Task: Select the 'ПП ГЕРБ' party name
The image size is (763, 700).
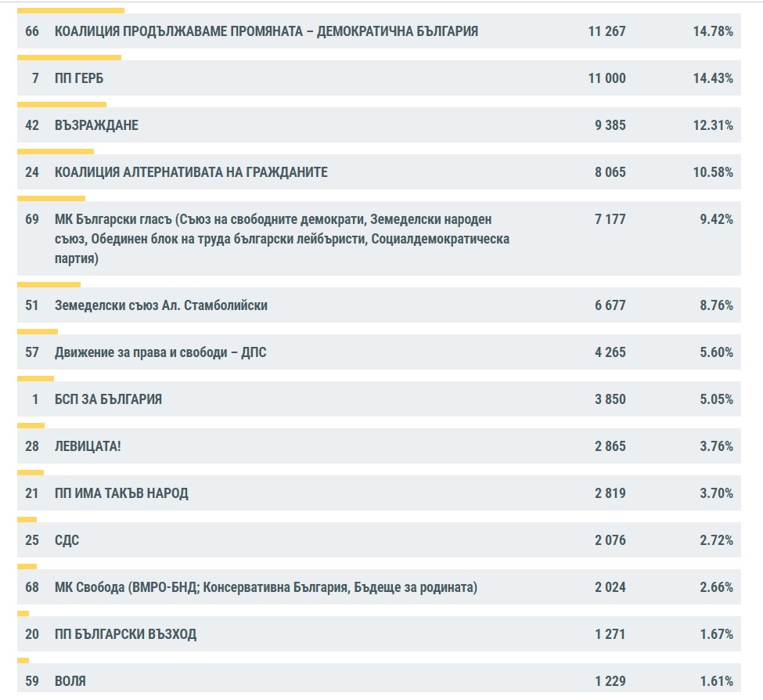Action: coord(79,78)
